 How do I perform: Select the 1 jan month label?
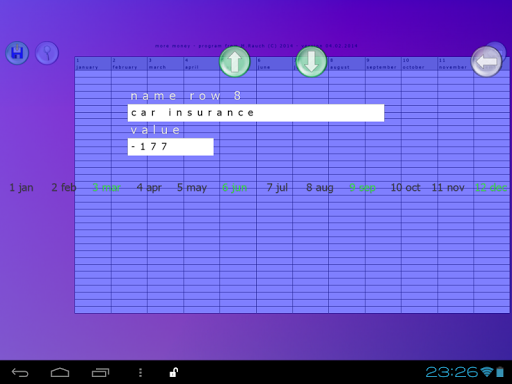[x=21, y=188]
